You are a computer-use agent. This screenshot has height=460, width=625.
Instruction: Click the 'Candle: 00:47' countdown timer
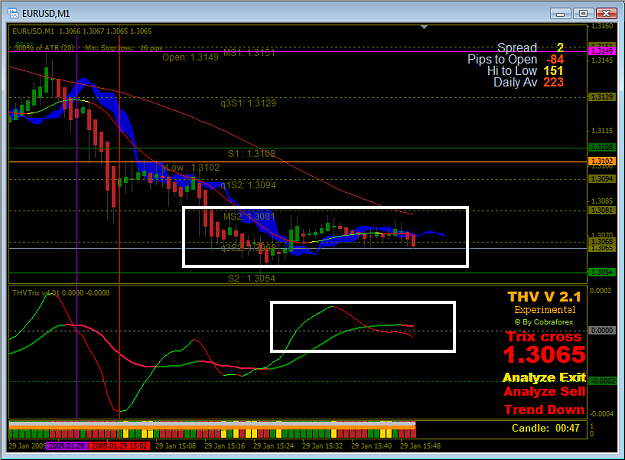point(545,428)
